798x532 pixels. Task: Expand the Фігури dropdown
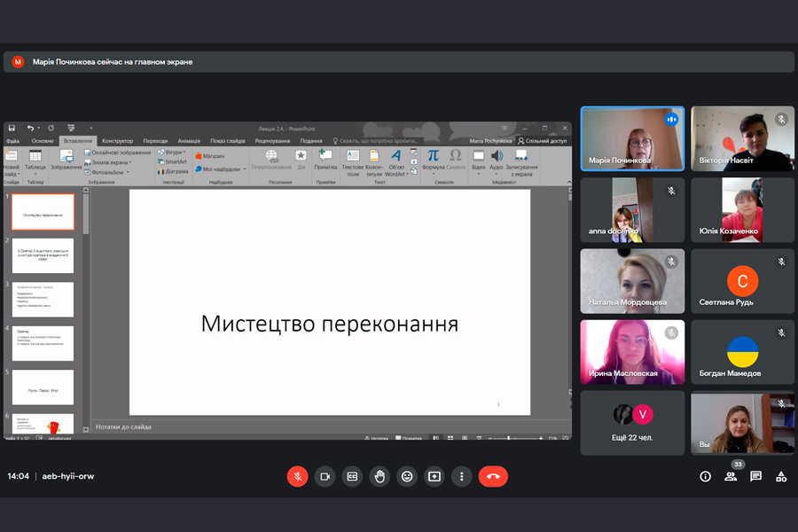(x=173, y=152)
